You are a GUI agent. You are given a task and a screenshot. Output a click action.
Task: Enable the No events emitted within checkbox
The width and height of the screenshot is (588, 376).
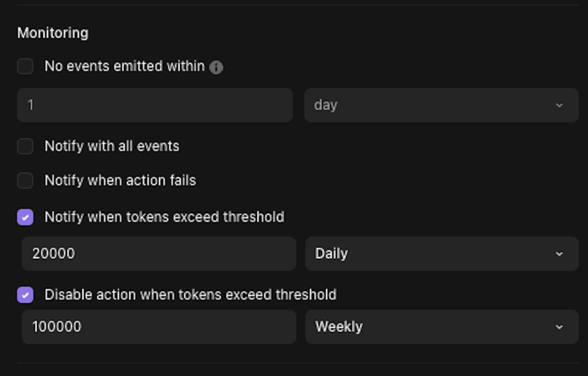point(25,66)
